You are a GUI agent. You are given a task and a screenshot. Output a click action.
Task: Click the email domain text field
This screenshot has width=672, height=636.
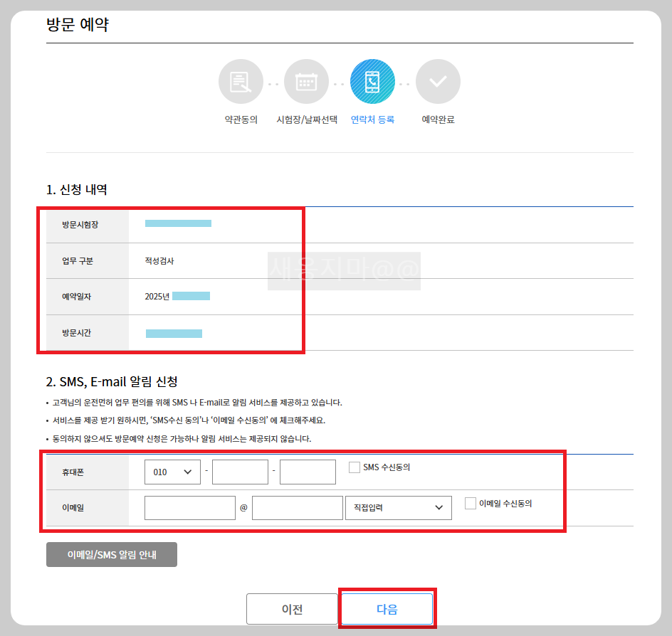coord(297,507)
